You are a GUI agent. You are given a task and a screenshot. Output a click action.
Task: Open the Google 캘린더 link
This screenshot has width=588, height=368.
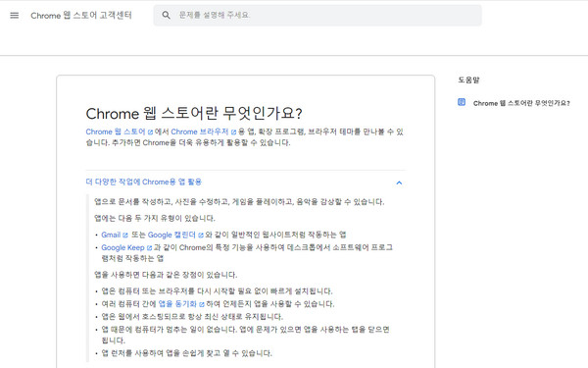pos(171,235)
